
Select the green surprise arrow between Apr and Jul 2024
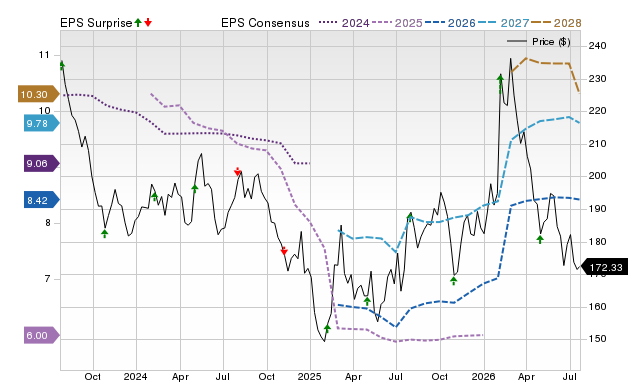pyautogui.click(x=195, y=189)
